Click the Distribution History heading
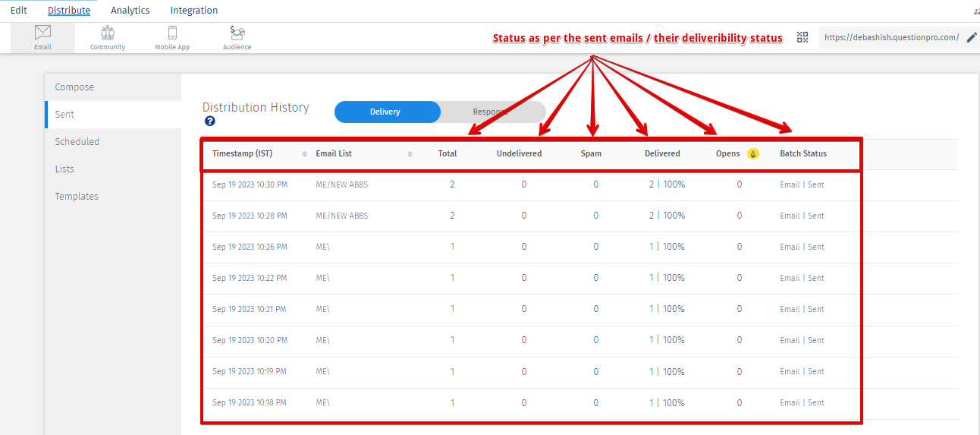 (256, 107)
